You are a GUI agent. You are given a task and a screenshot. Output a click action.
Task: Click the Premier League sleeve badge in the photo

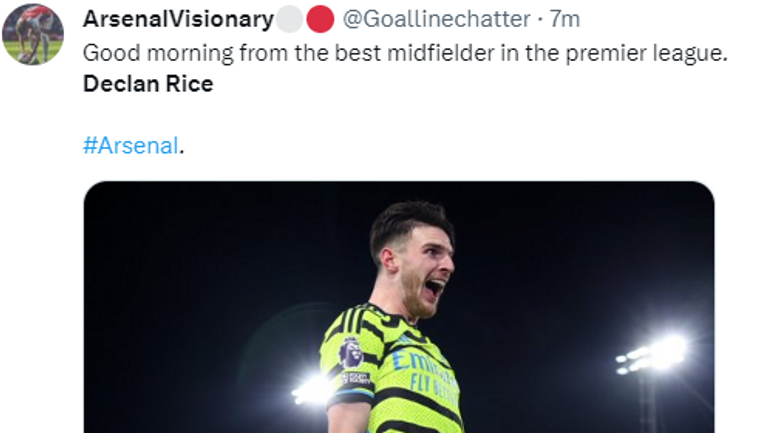[350, 350]
